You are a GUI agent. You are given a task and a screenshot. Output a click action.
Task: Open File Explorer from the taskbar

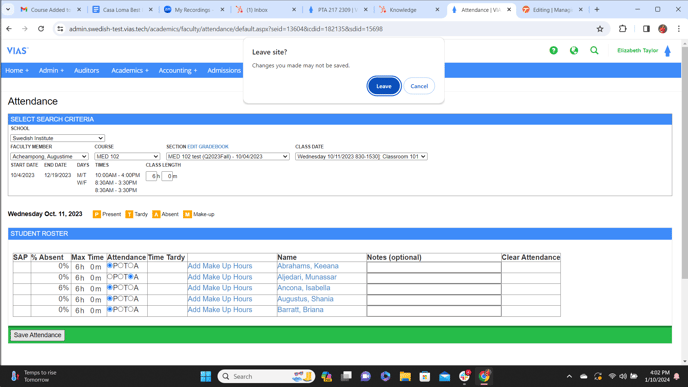pos(405,376)
